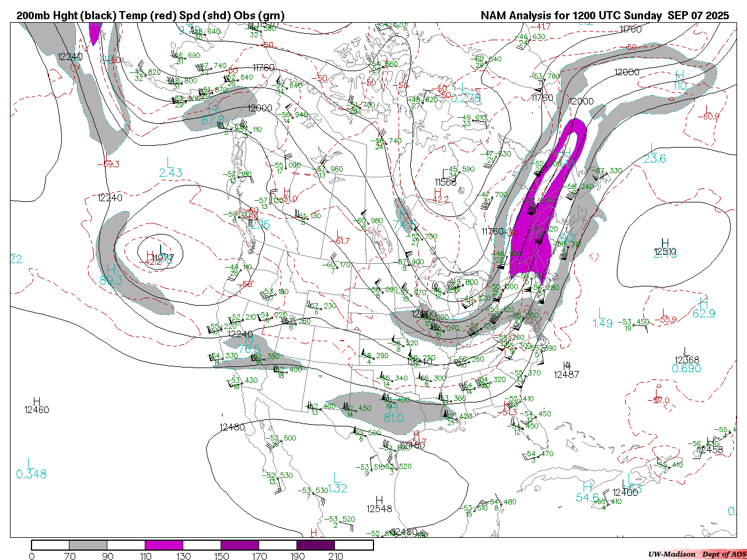Click the magenta 110-130 legend swatch
The image size is (747, 560).
[164, 545]
